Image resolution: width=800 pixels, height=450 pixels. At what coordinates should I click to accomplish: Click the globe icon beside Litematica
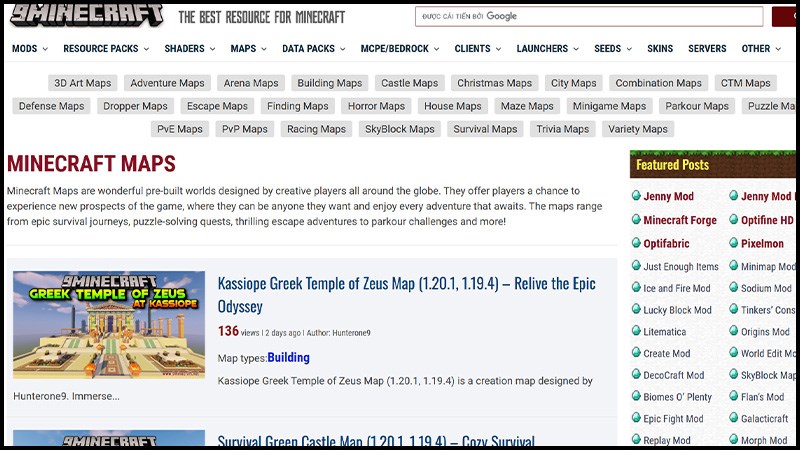[636, 331]
